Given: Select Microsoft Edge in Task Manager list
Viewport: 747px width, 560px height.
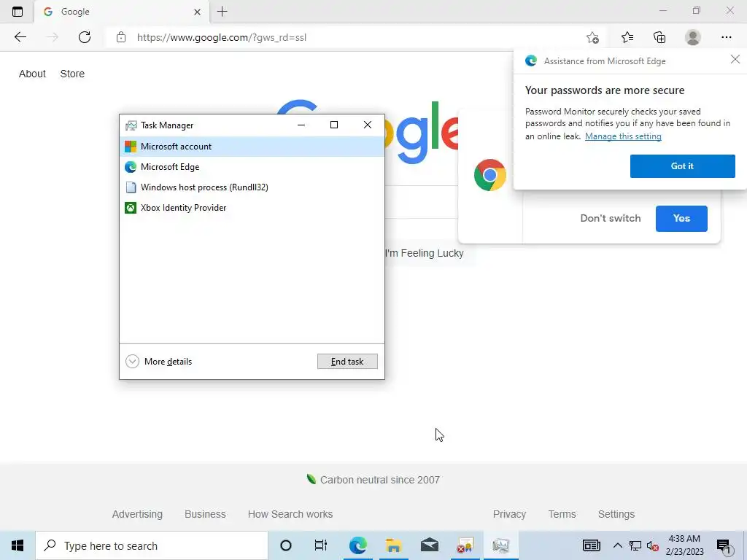Looking at the screenshot, I should (252, 167).
